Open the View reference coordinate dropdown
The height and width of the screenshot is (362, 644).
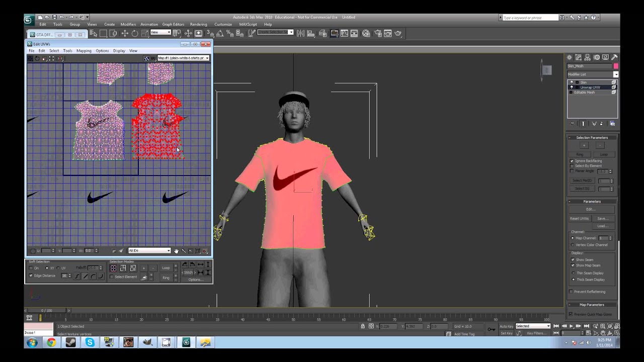click(x=160, y=32)
